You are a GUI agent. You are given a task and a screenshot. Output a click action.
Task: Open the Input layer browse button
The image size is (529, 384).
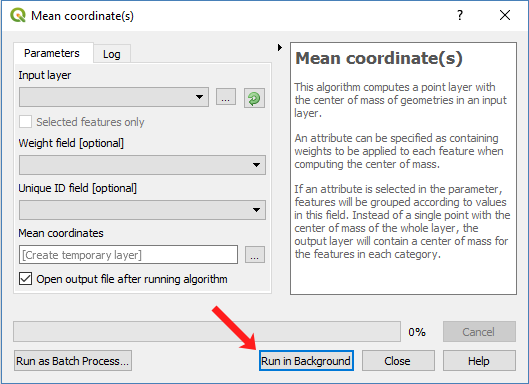(226, 97)
